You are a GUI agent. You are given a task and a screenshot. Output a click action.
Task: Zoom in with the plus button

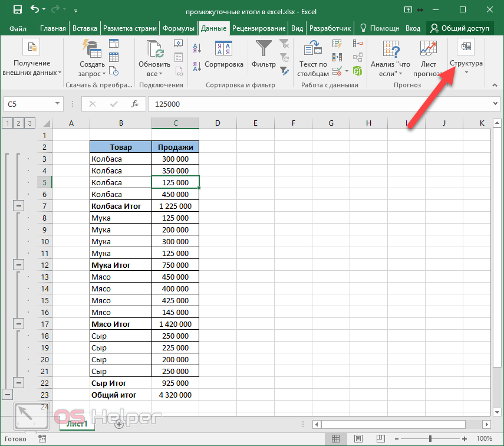464,438
